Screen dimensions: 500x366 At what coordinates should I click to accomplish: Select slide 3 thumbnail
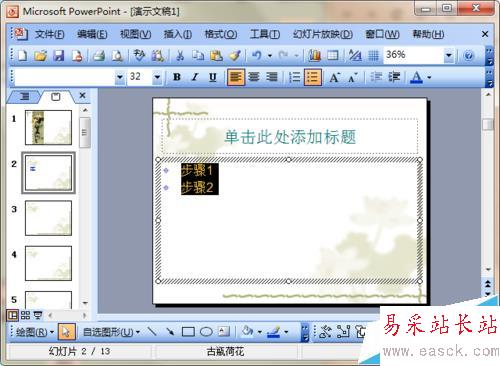(x=48, y=218)
